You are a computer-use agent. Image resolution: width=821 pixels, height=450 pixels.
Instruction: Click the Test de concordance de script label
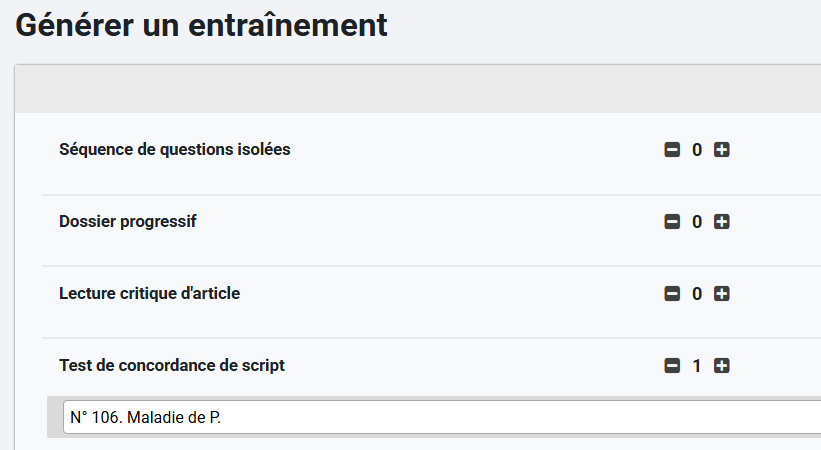(172, 366)
